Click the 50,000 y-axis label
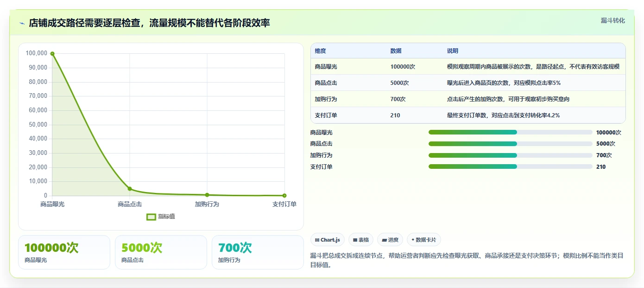Image resolution: width=644 pixels, height=288 pixels. point(38,124)
